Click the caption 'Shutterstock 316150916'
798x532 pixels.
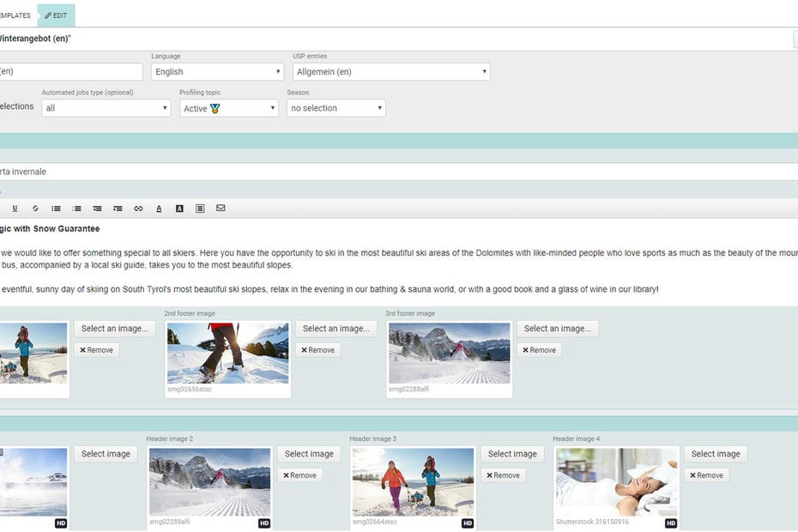[x=592, y=522]
